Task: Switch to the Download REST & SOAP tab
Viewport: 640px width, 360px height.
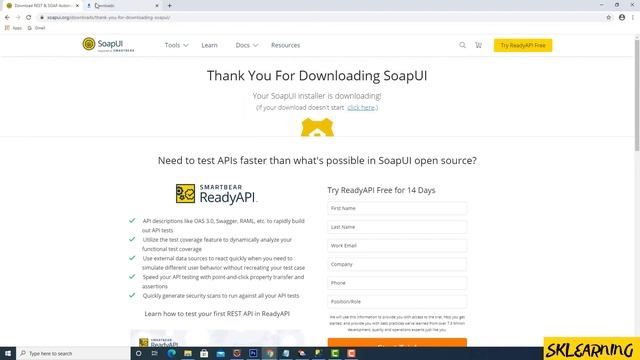Action: click(x=42, y=6)
